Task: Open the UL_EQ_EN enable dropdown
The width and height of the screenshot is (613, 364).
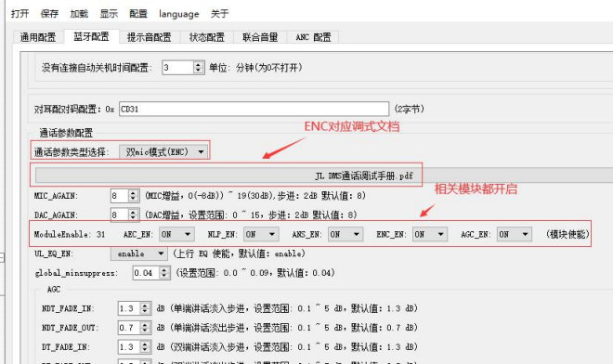Action: (x=139, y=253)
